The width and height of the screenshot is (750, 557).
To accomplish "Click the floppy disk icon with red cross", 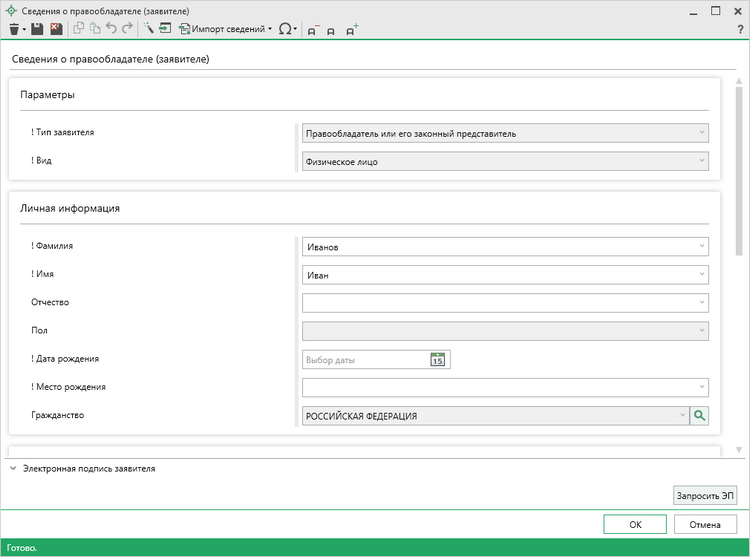I will (56, 29).
